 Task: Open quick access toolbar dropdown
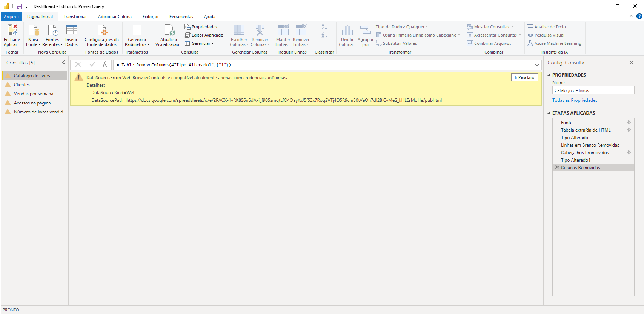pyautogui.click(x=26, y=7)
